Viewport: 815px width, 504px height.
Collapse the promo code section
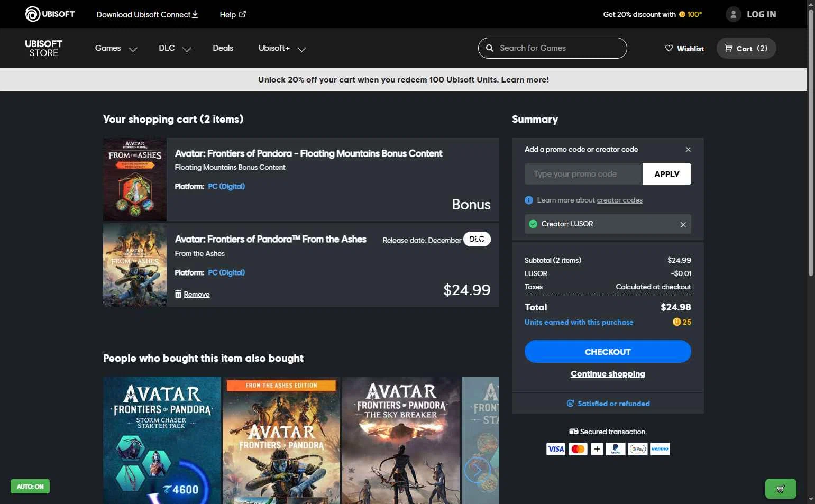click(688, 150)
